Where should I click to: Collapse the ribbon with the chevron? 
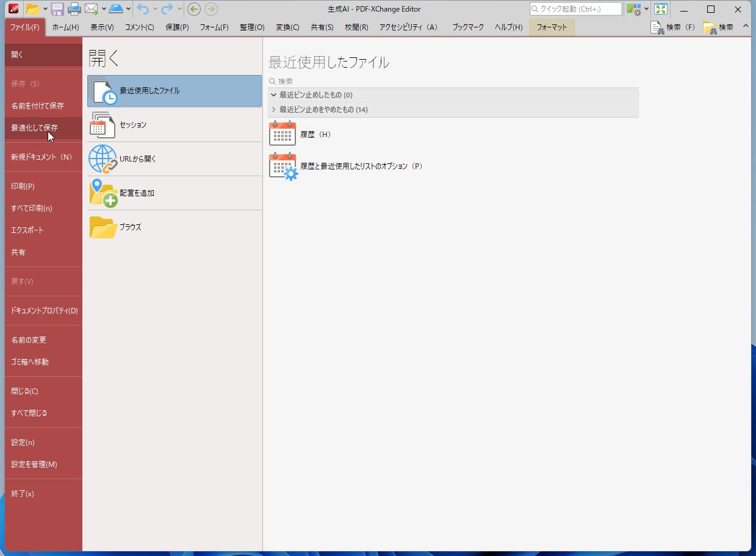[x=746, y=27]
